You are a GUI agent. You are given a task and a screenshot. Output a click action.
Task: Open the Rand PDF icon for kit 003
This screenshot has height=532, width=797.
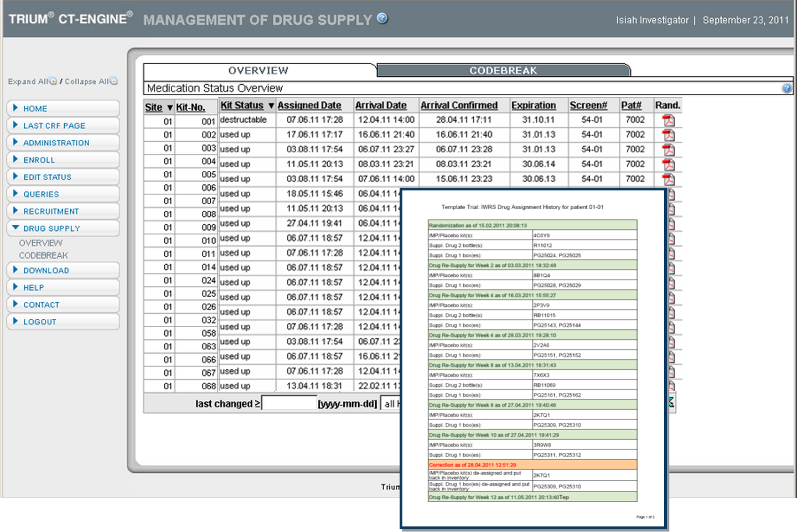click(x=668, y=149)
